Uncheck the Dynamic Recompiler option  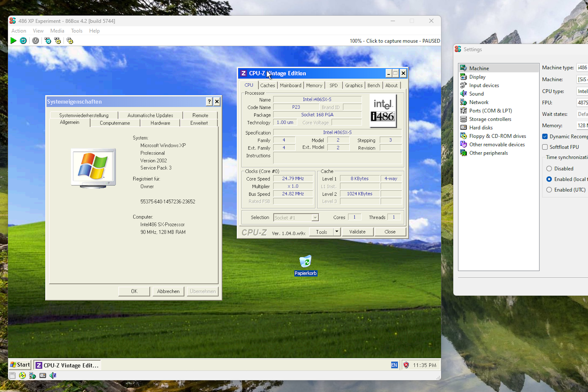tap(545, 136)
